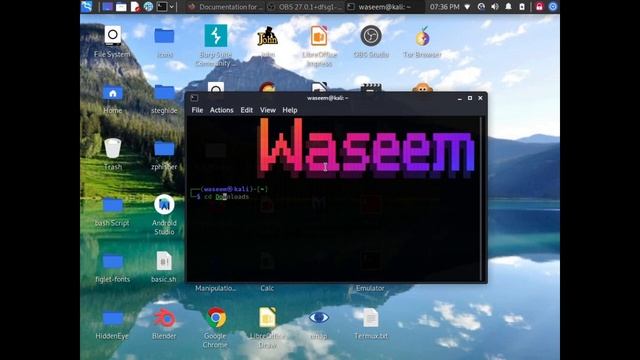Expand the terminal launcher dropdown arrow
This screenshot has width=640, height=360.
click(x=172, y=7)
